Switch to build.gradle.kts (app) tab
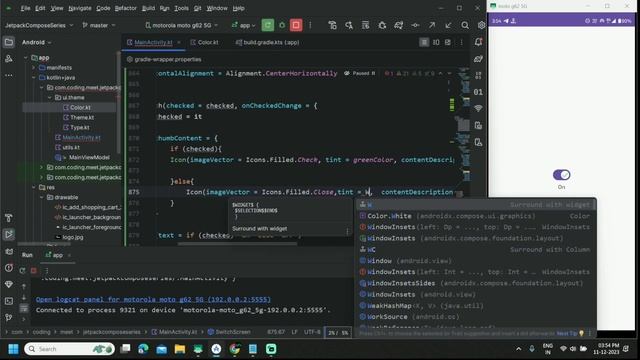 pos(268,42)
